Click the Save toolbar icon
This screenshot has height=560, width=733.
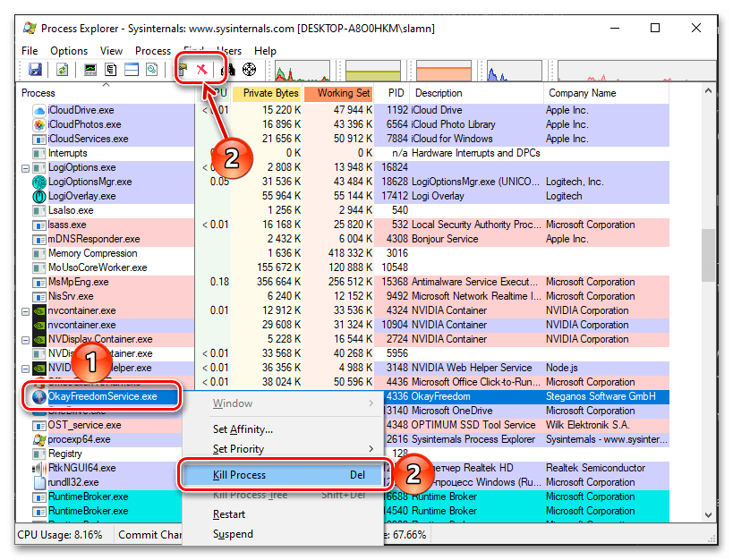[x=35, y=70]
